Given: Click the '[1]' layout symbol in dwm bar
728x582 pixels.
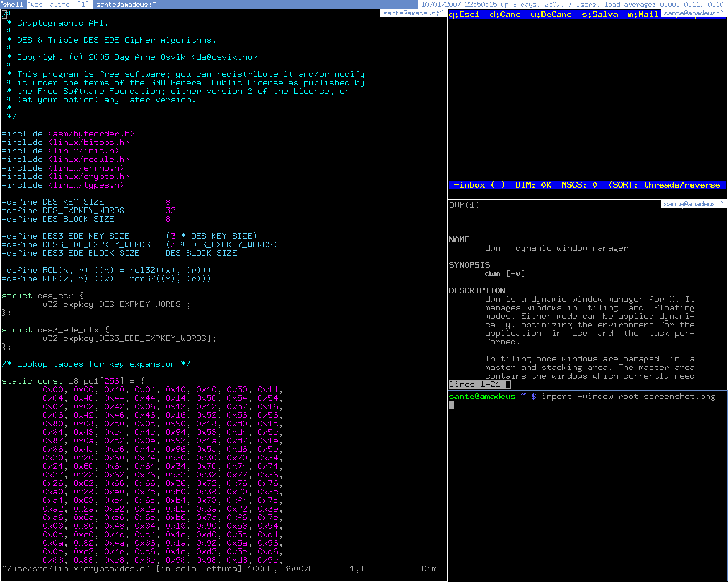Looking at the screenshot, I should coord(83,4).
